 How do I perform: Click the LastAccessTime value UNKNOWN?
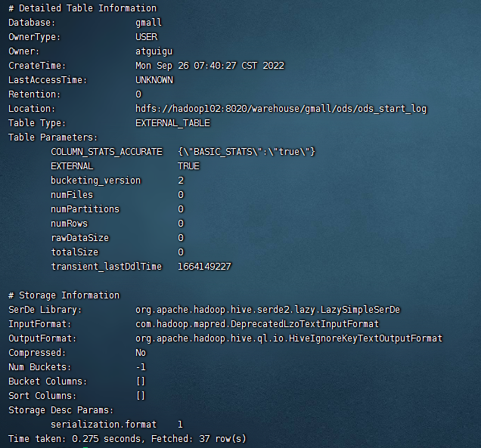(154, 80)
